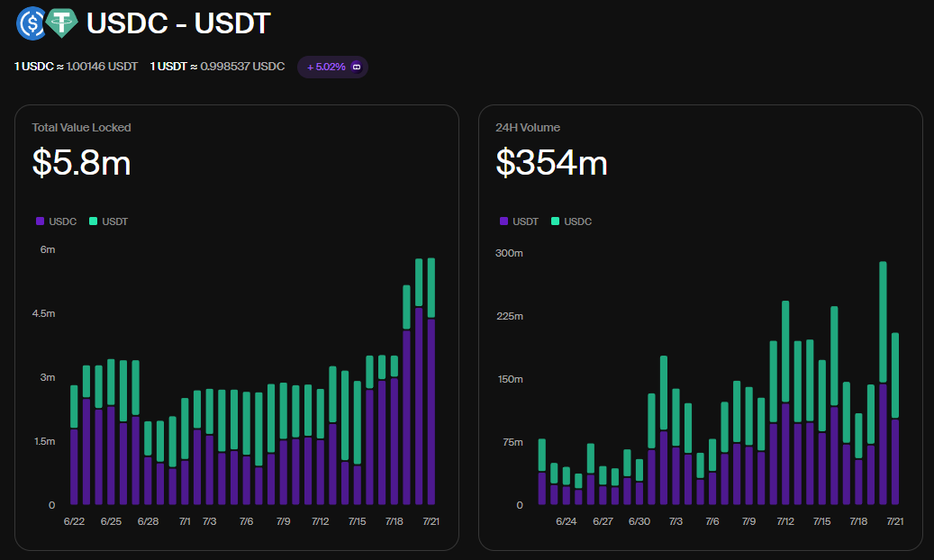Toggle the USDC legend label in TVL chart

click(x=62, y=221)
